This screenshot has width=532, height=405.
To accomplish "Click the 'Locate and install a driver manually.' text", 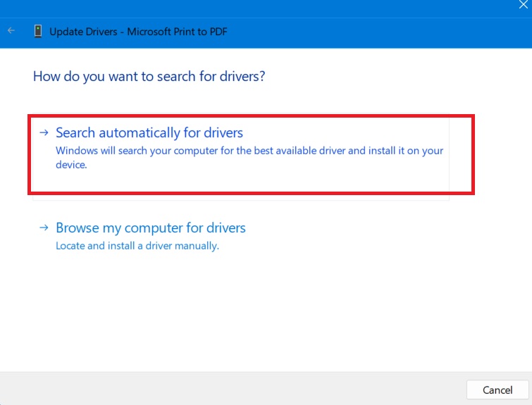I will (137, 246).
